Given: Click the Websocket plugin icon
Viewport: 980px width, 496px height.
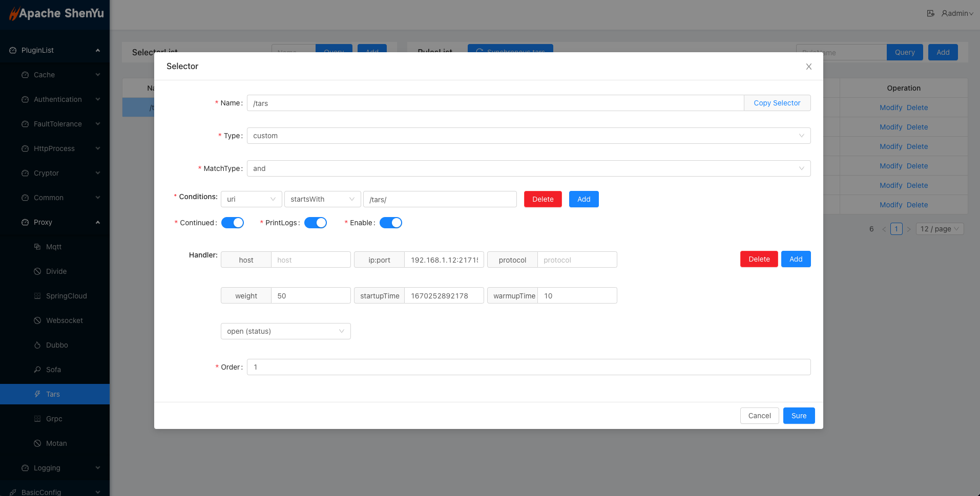Looking at the screenshot, I should [x=37, y=320].
